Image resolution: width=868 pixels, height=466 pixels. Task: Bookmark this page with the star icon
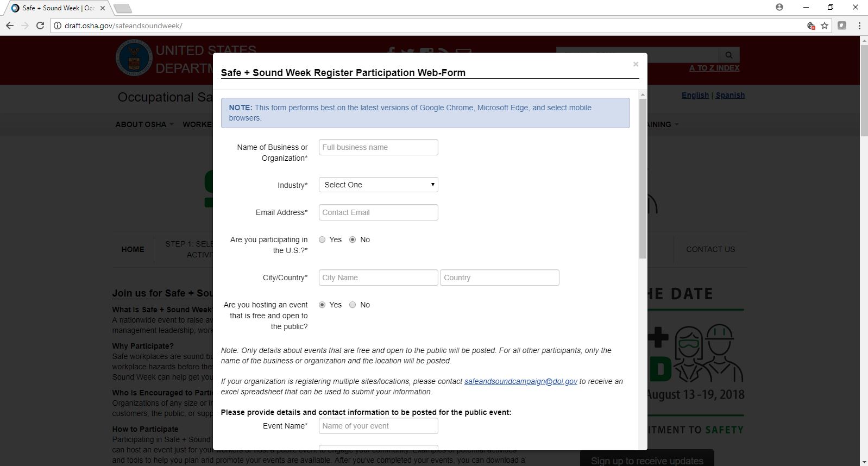(825, 26)
